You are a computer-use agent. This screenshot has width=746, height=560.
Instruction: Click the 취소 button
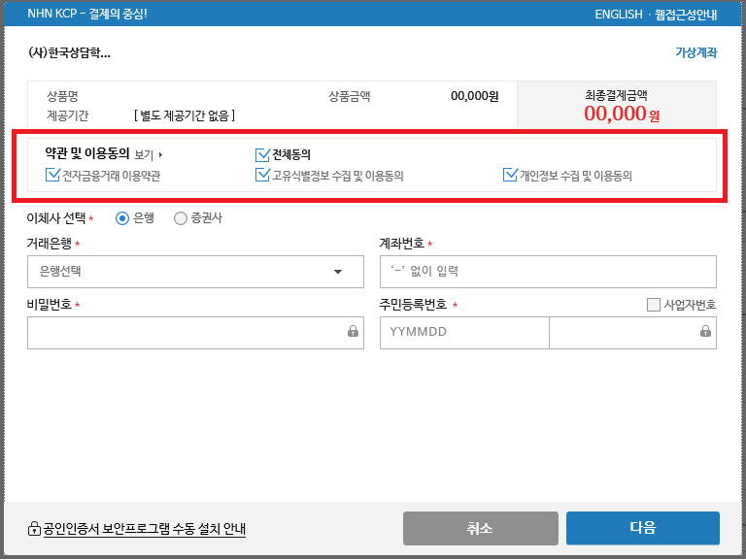coord(481,528)
